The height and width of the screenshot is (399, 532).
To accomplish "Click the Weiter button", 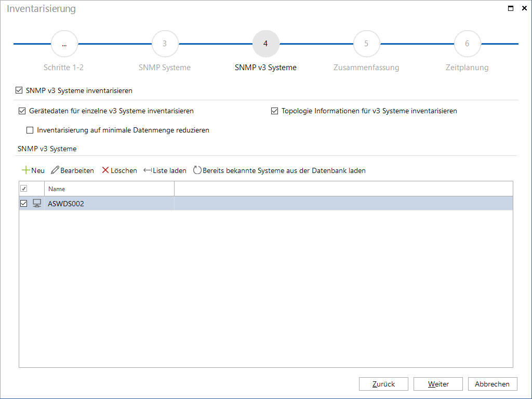I will [438, 384].
